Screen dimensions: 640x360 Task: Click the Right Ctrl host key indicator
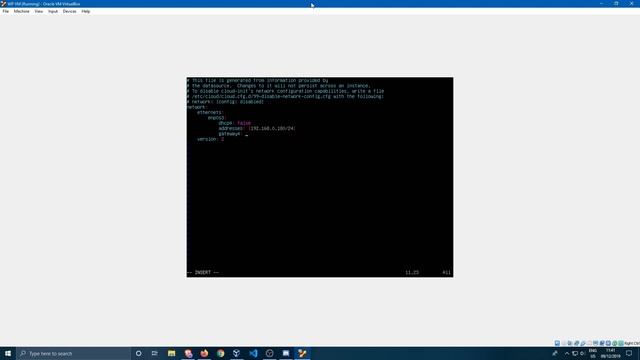(x=632, y=343)
